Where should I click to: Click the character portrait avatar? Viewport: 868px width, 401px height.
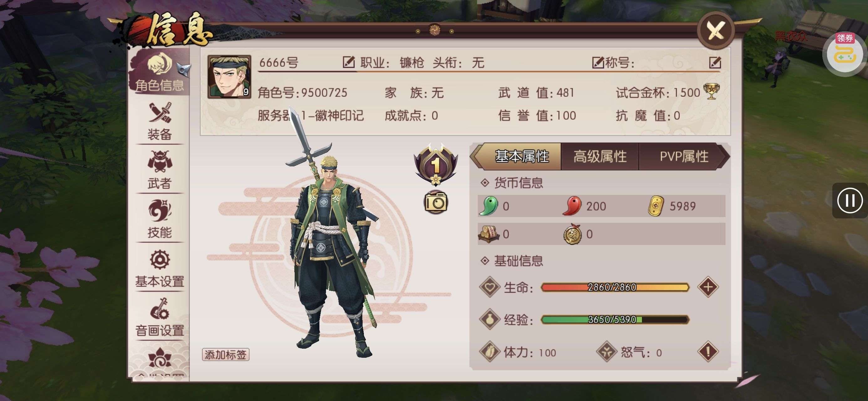tap(229, 76)
